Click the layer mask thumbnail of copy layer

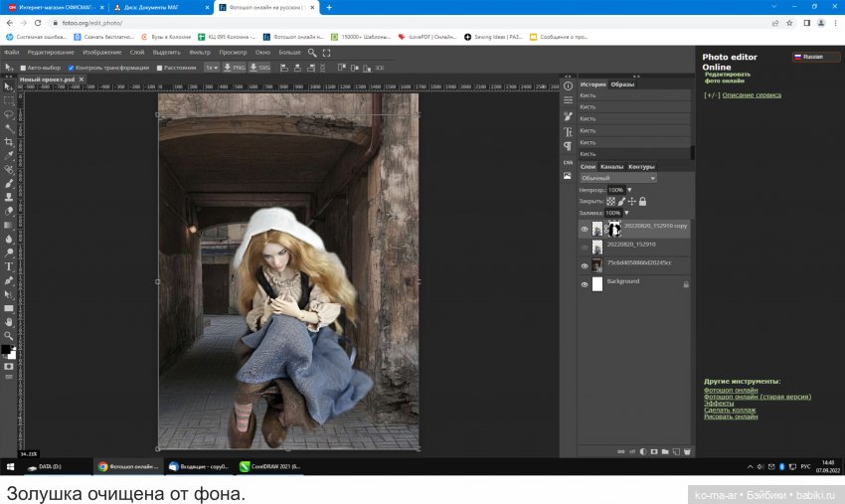(614, 229)
